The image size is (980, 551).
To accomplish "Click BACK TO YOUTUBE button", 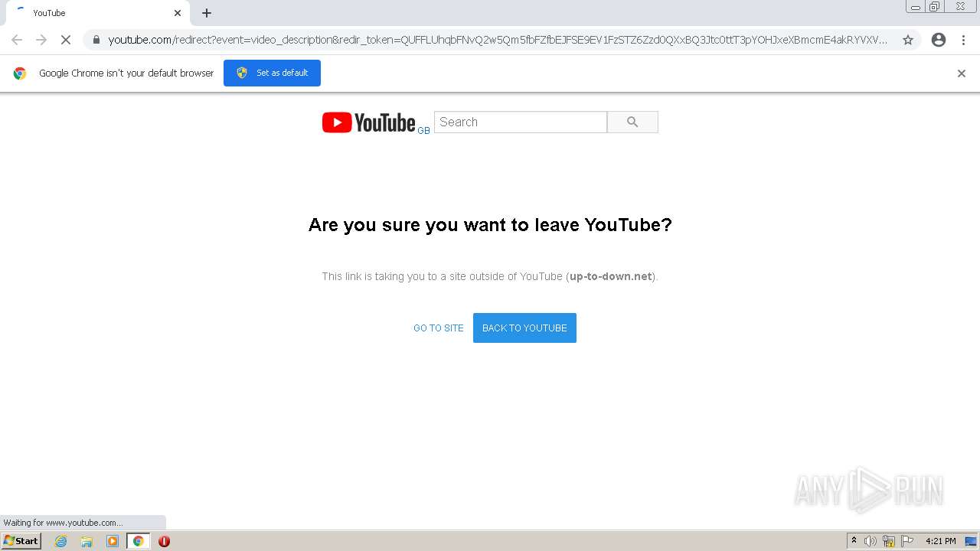I will pyautogui.click(x=524, y=328).
